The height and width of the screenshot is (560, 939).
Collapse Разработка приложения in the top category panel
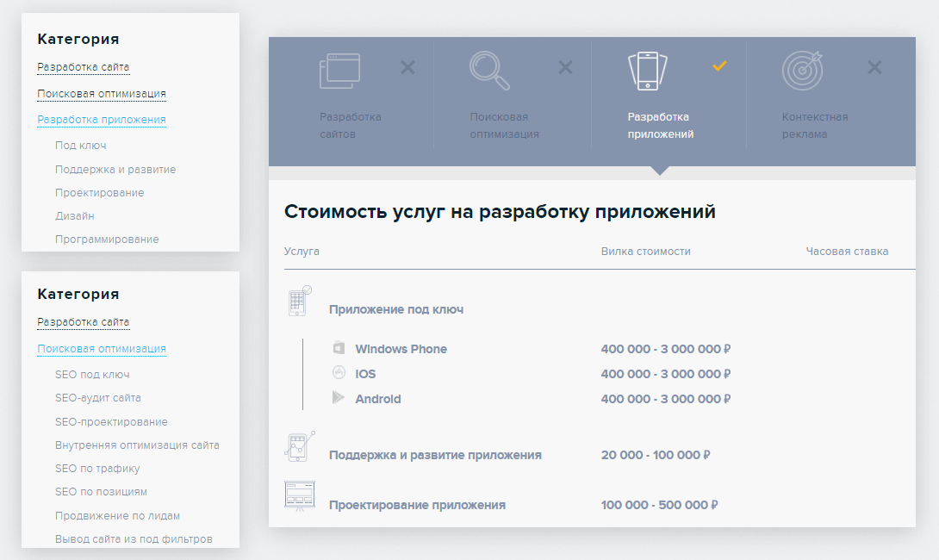pyautogui.click(x=101, y=120)
